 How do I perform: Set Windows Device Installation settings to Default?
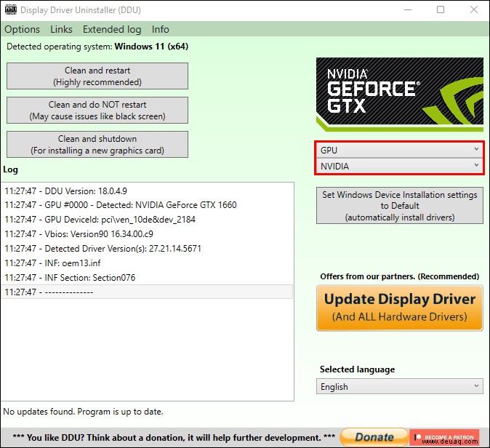(x=399, y=206)
